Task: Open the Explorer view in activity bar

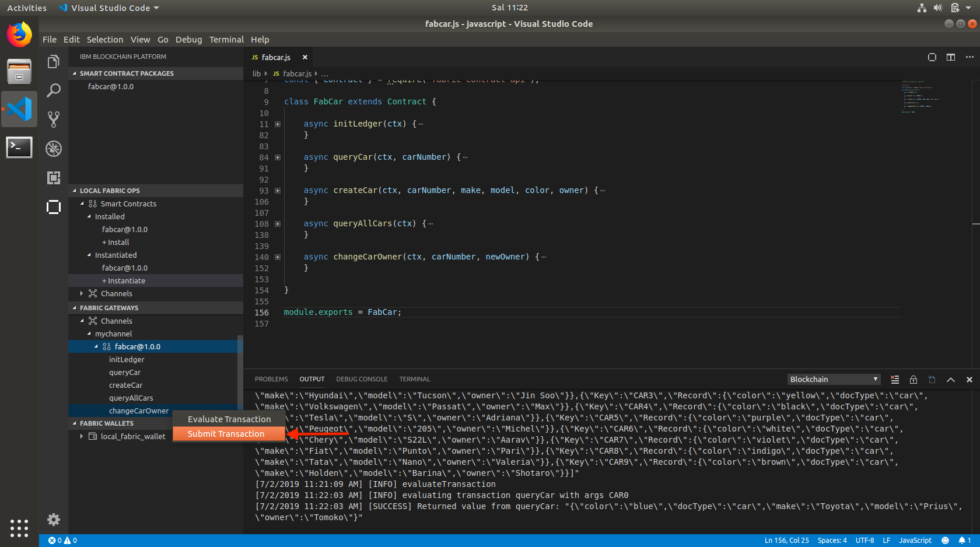Action: point(53,62)
